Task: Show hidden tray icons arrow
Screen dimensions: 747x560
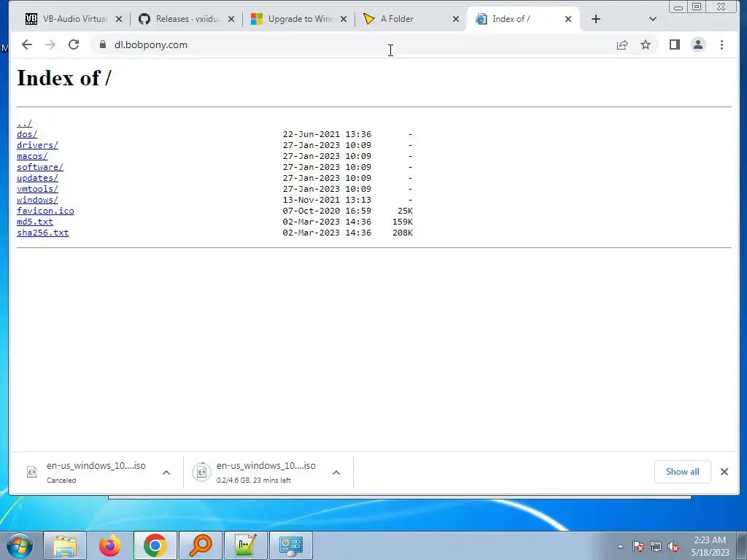Action: click(x=620, y=547)
